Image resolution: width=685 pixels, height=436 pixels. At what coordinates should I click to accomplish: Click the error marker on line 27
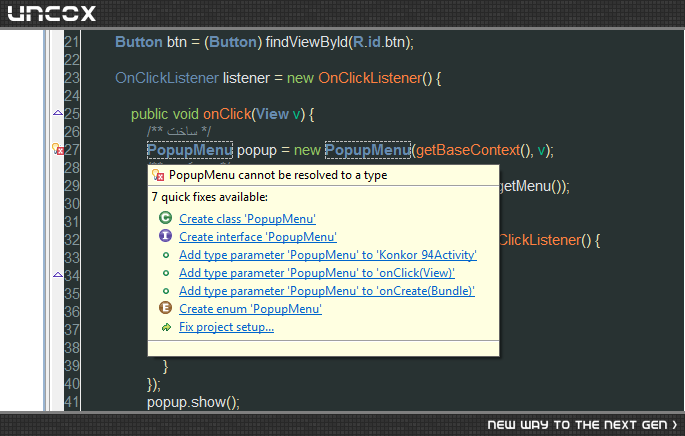click(x=58, y=149)
